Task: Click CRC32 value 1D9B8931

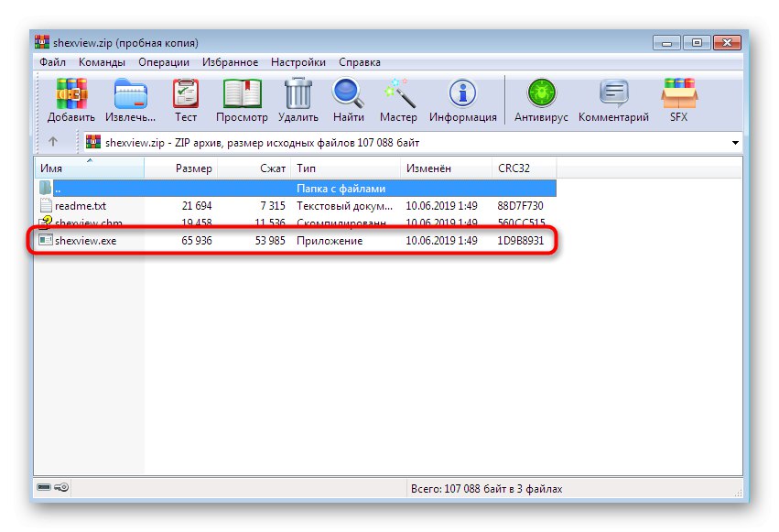Action: coord(520,241)
